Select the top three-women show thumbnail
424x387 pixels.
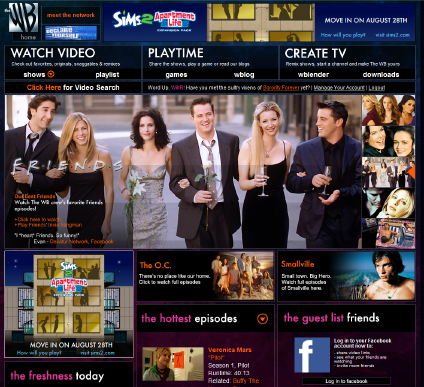pyautogui.click(x=388, y=110)
